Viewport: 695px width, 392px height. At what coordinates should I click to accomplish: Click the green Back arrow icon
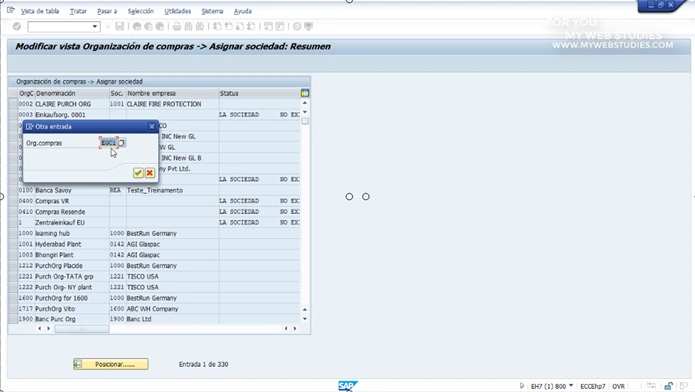[137, 27]
